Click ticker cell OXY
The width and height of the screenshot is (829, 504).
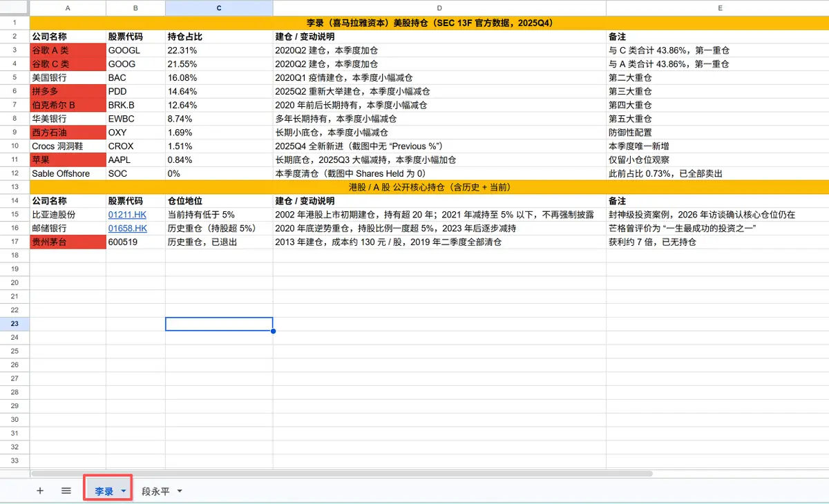point(135,133)
